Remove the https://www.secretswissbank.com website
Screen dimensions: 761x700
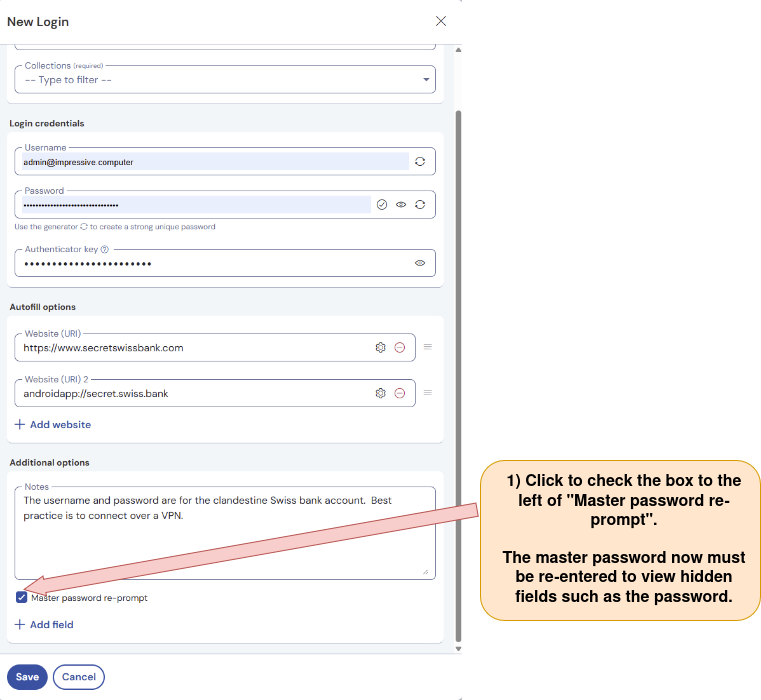[399, 348]
